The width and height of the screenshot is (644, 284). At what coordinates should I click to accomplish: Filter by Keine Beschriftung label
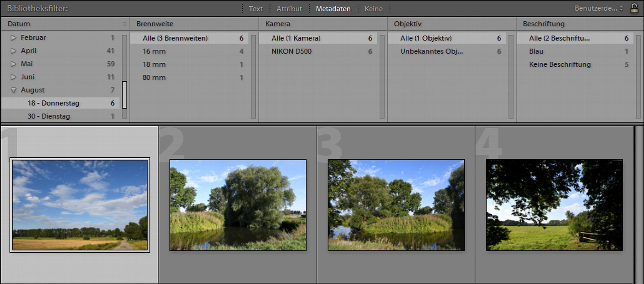point(575,65)
